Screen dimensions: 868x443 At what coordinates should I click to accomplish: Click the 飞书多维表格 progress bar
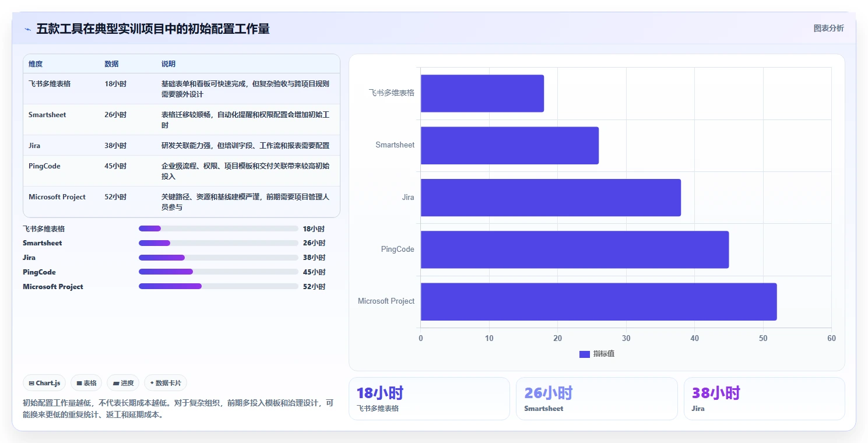[219, 228]
